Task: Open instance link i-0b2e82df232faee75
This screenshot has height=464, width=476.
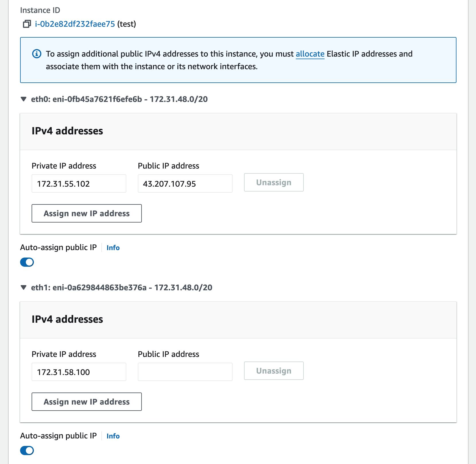Action: [x=75, y=24]
